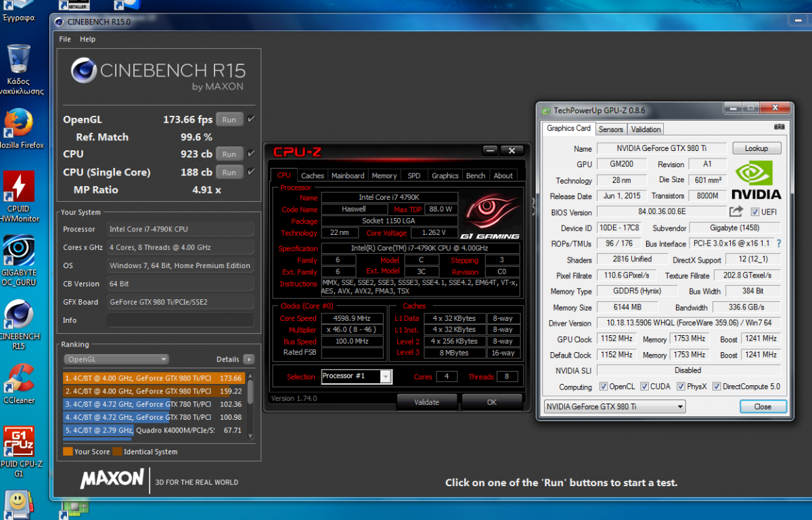The width and height of the screenshot is (812, 520).
Task: Select the CPUID CPU-Z G1 desktop shortcut
Action: [x=20, y=451]
